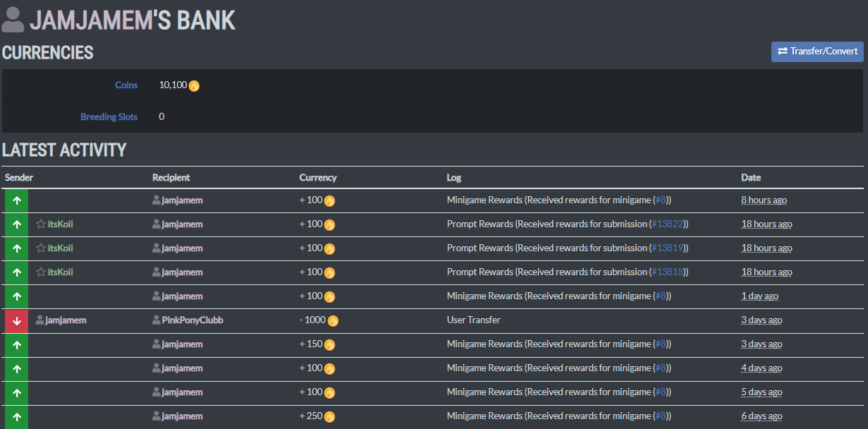The height and width of the screenshot is (429, 868).
Task: Click the 'User Transfer' log text
Action: pyautogui.click(x=474, y=320)
